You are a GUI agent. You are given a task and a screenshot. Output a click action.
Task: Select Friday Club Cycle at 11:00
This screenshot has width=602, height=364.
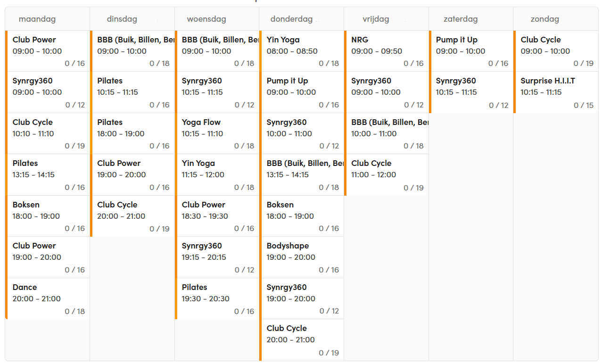tap(387, 174)
